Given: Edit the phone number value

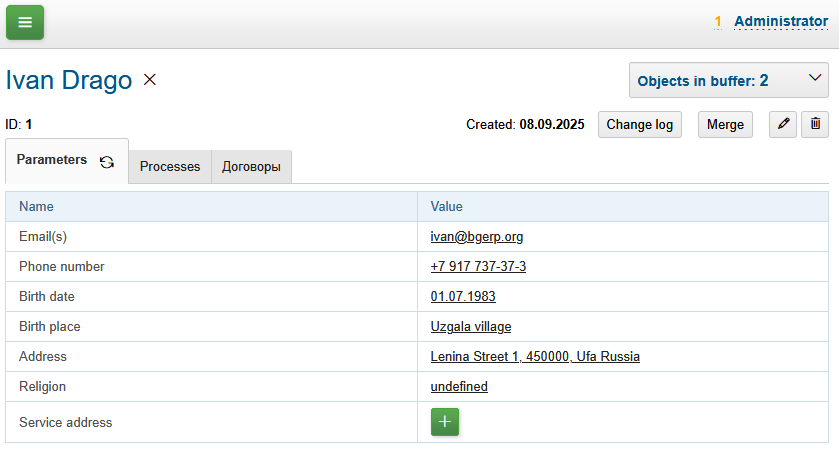Looking at the screenshot, I should (x=478, y=267).
